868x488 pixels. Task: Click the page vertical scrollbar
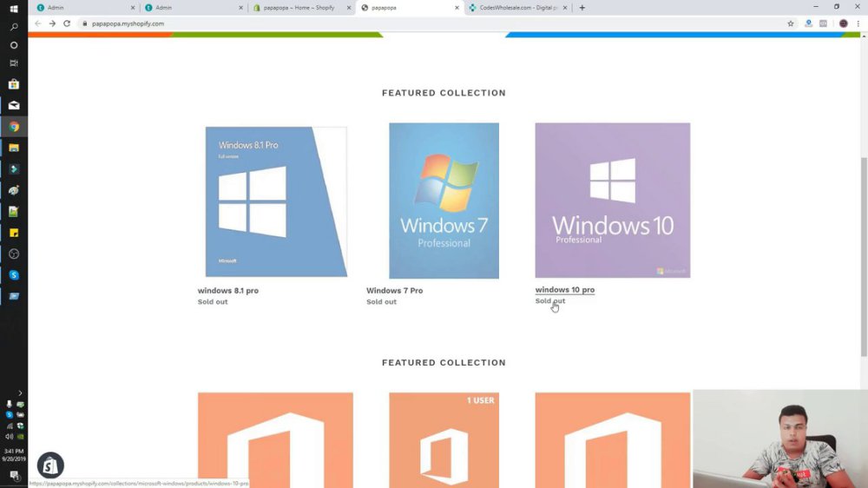864,260
